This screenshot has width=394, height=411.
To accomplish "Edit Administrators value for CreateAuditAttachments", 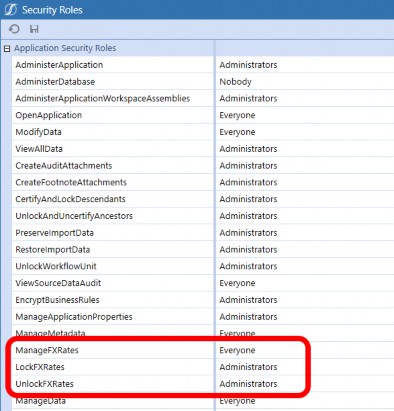I will coord(248,166).
